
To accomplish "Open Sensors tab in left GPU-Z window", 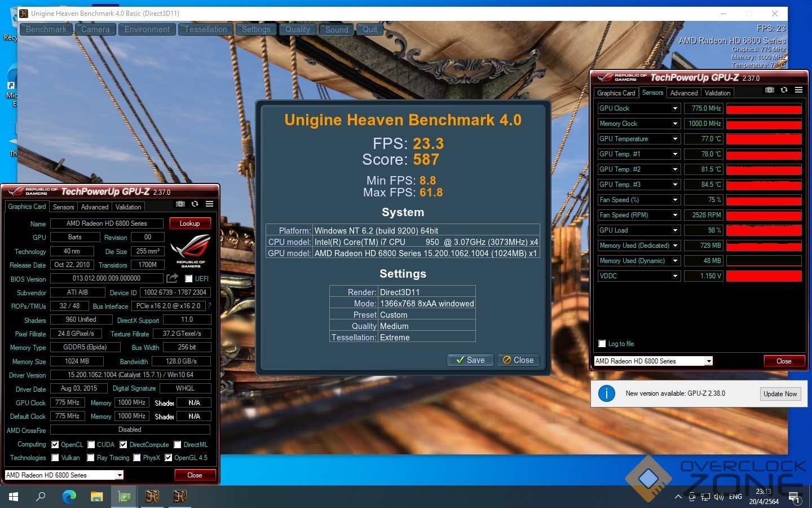I will 64,207.
